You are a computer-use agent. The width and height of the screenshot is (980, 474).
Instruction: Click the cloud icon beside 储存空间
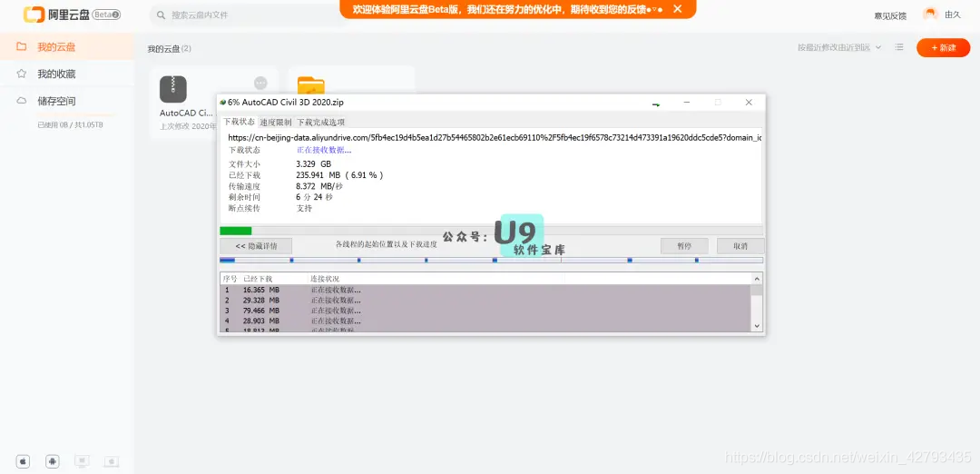point(21,101)
